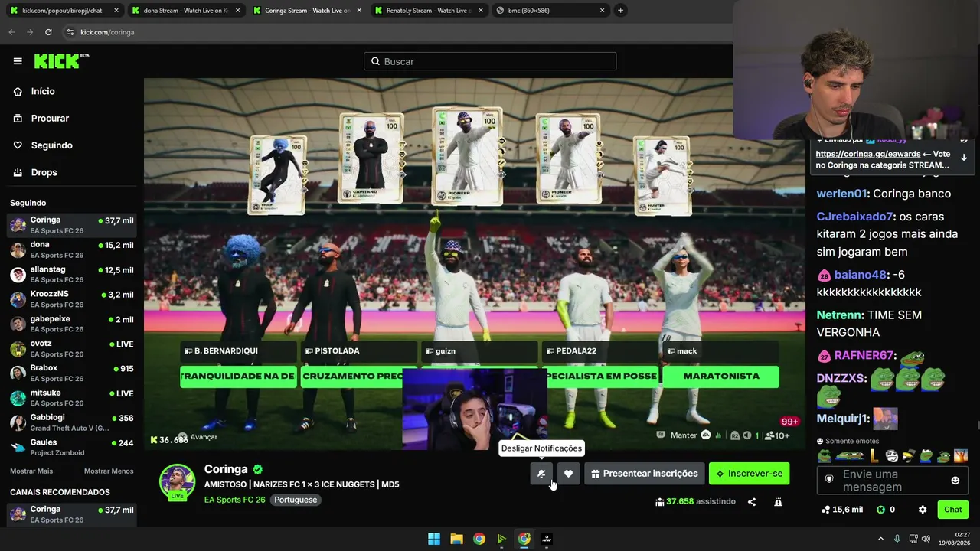Click the sunset silhouette quick emote

pos(960,456)
